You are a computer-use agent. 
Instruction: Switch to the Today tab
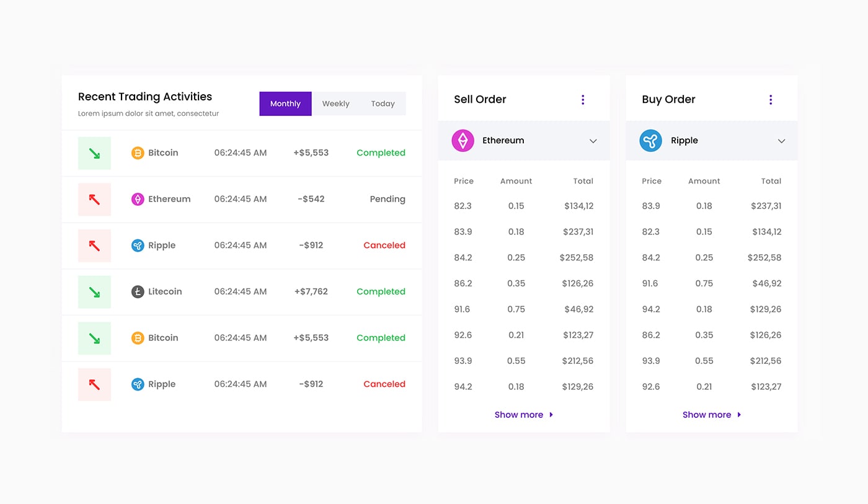(383, 104)
